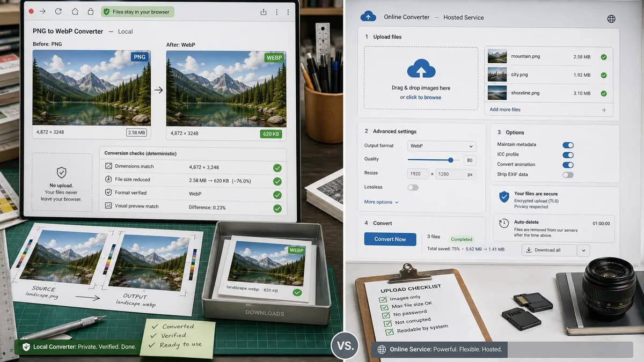The height and width of the screenshot is (362, 644).
Task: Click the Completed status badge
Action: pos(462,239)
